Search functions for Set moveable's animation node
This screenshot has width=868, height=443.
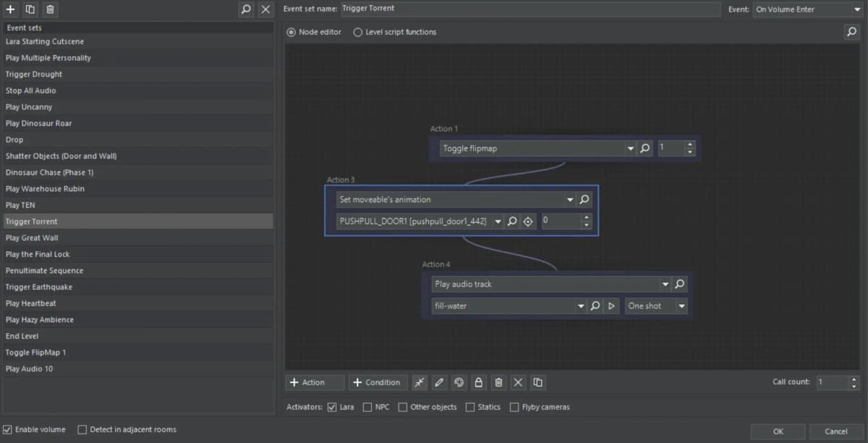click(x=584, y=199)
